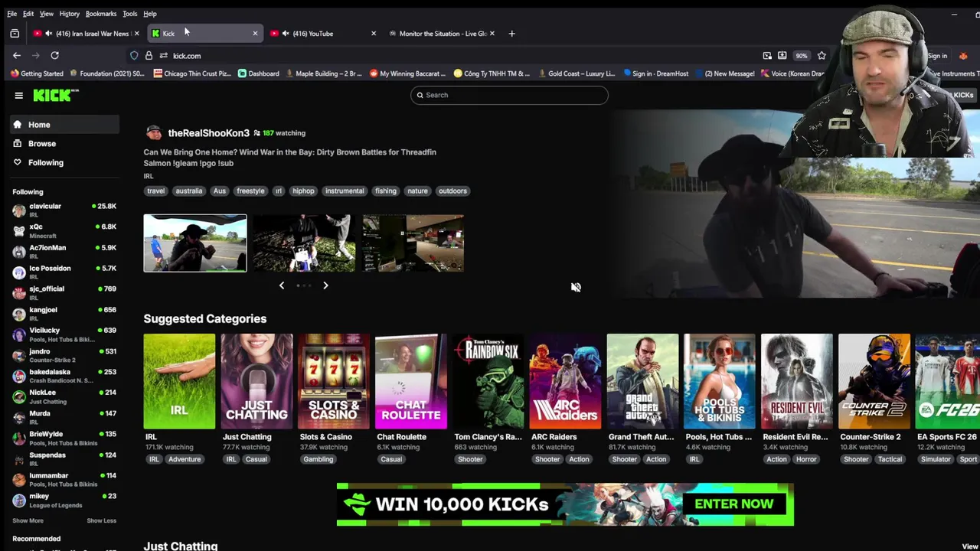Open Just Chatting category card
The image size is (980, 551).
point(256,381)
